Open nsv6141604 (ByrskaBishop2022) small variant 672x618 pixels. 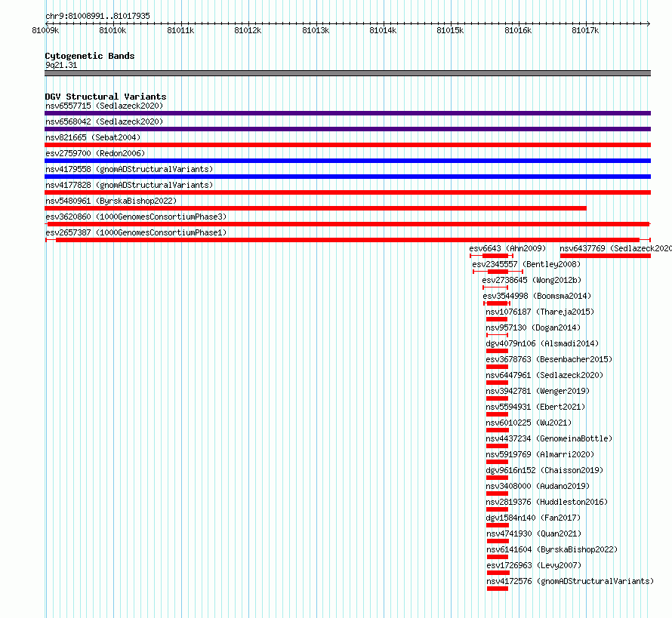[x=552, y=549]
